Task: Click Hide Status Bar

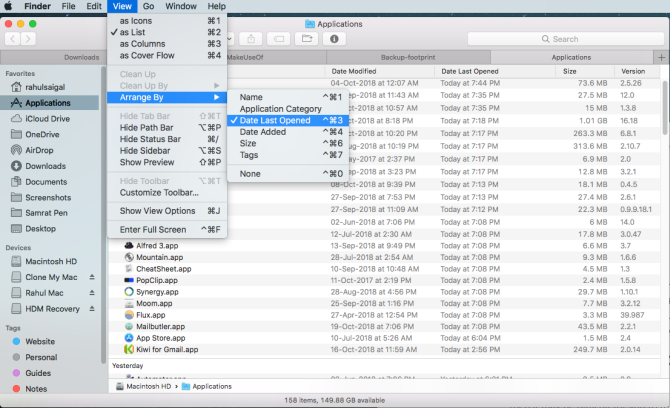Action: point(167,139)
